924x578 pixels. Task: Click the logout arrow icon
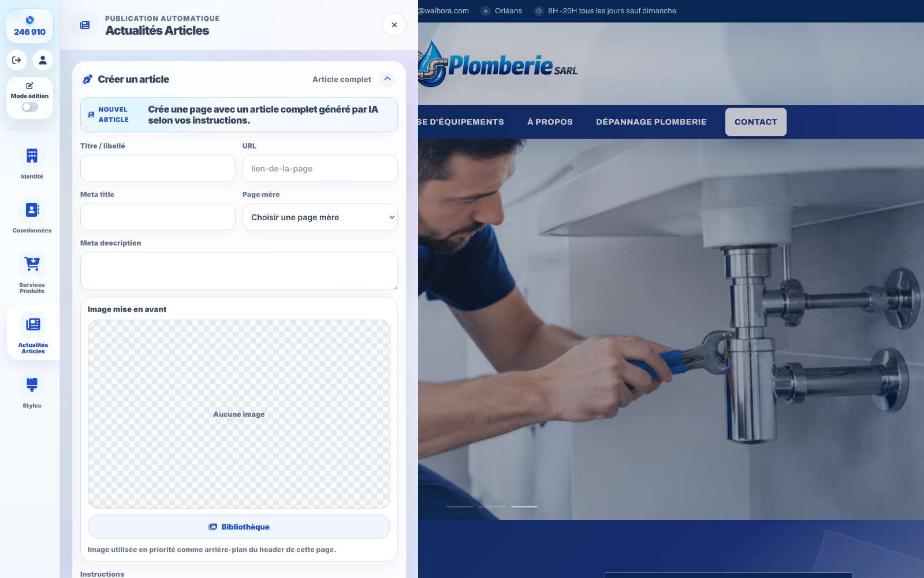coord(17,60)
